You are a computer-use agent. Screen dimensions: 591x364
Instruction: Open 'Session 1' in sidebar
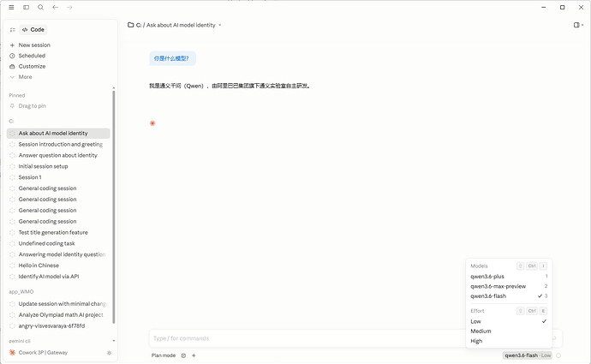(58, 177)
